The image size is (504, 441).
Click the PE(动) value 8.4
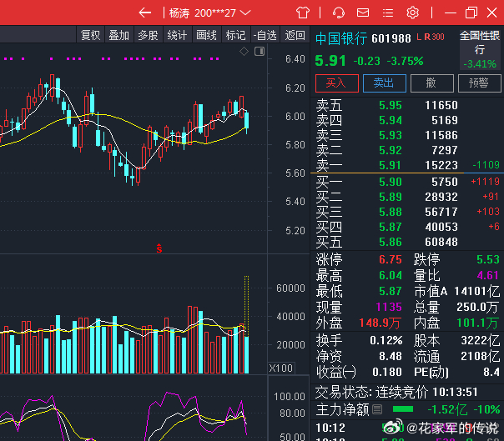(491, 372)
